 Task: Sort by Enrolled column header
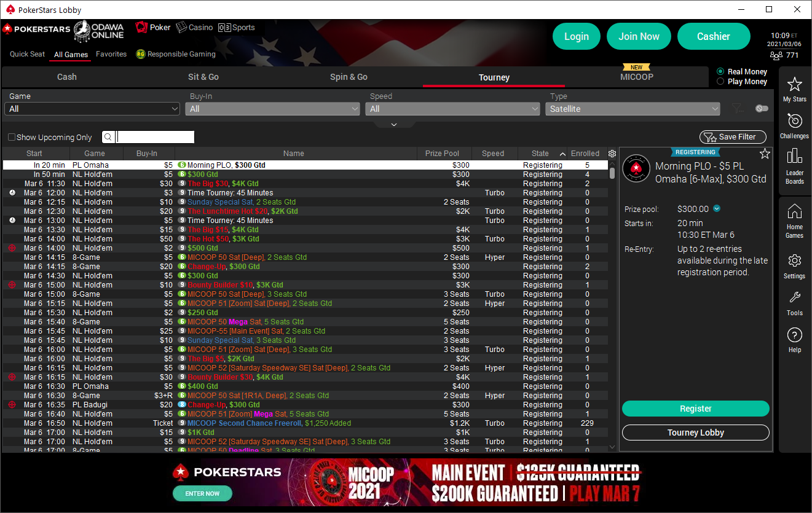pyautogui.click(x=585, y=154)
